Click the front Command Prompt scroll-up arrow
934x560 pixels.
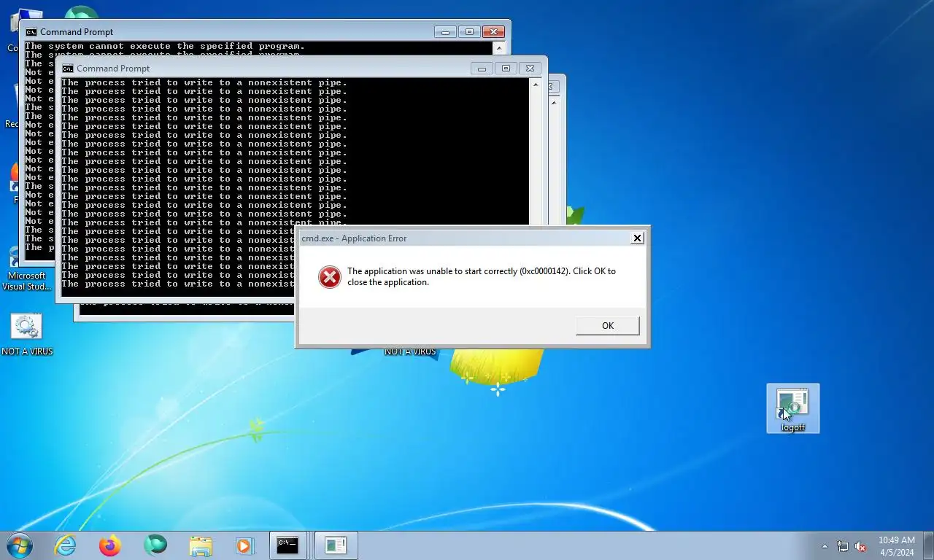[536, 85]
